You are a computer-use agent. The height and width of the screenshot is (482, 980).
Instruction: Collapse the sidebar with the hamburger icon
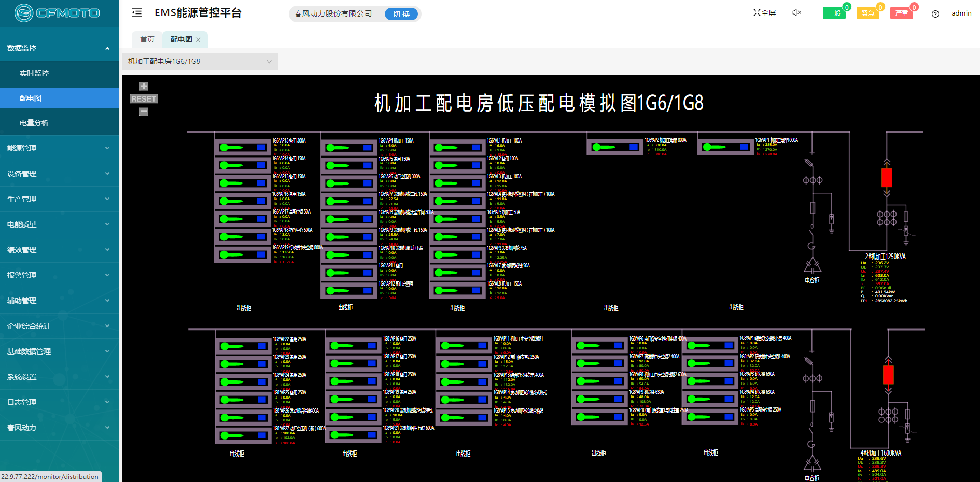coord(137,13)
